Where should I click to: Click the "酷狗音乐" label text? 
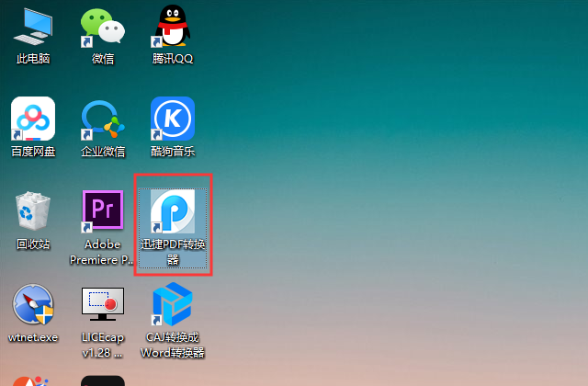click(x=173, y=152)
